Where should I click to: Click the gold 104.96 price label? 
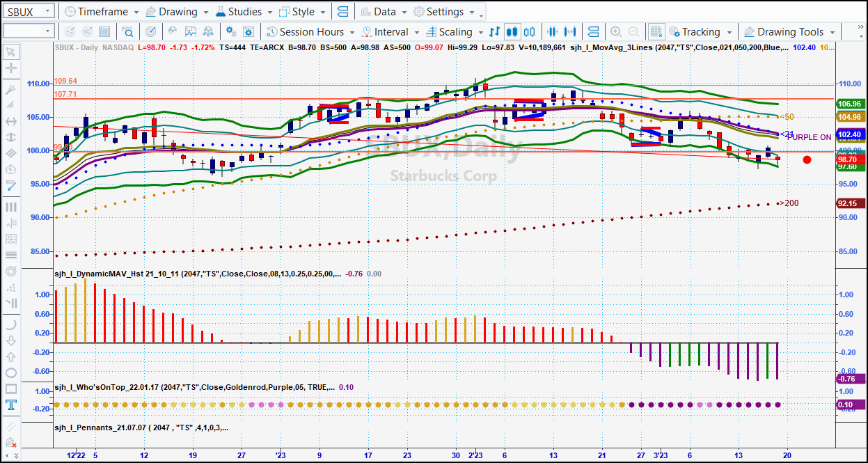pos(851,117)
